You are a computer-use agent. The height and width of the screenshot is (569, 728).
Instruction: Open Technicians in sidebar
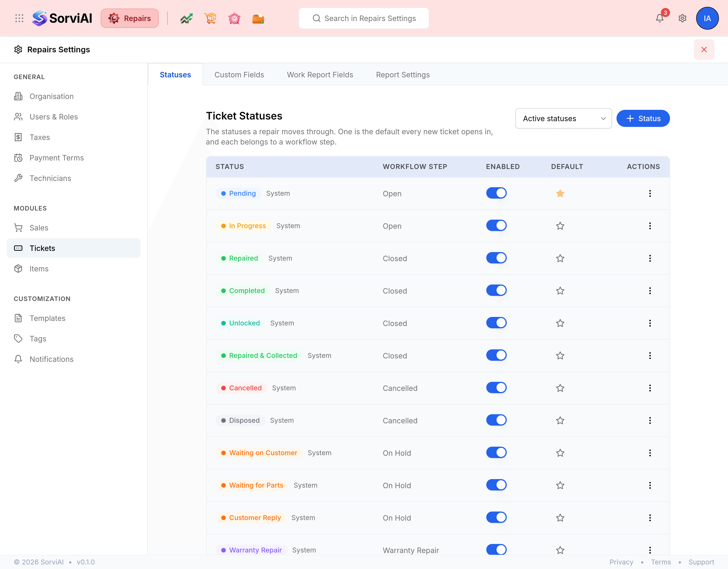74,178
